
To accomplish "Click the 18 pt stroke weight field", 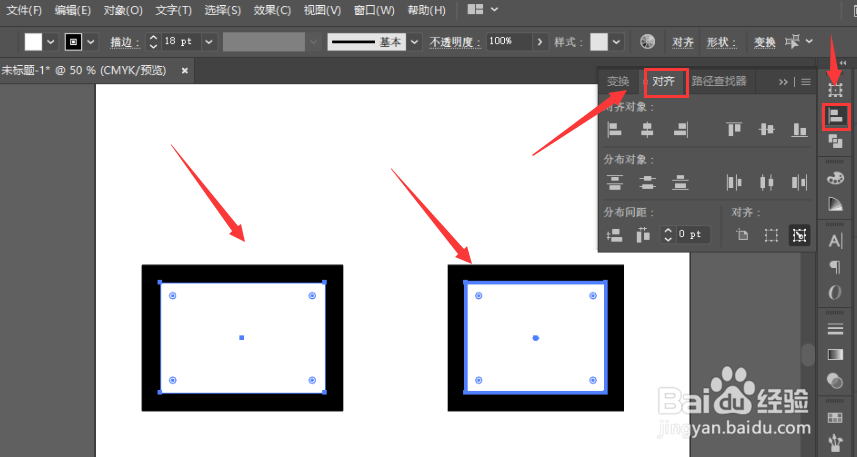I will [179, 42].
